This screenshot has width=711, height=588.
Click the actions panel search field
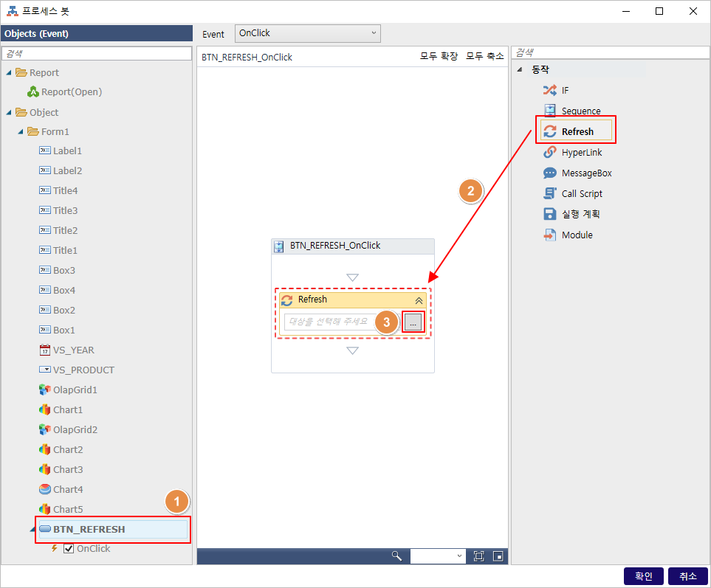[611, 52]
